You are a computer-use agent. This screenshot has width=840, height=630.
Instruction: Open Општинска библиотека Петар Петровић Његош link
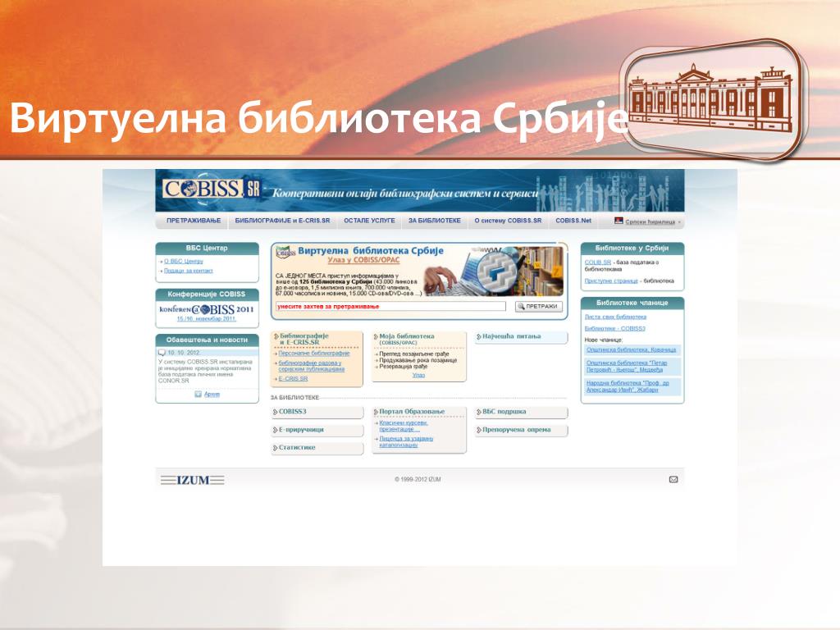[x=627, y=367]
